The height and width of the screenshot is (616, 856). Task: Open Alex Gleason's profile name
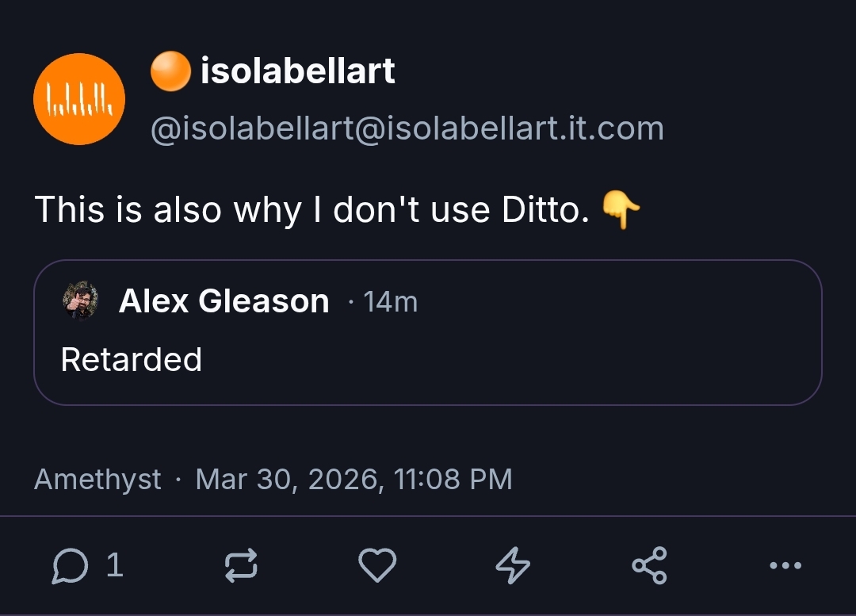click(224, 301)
